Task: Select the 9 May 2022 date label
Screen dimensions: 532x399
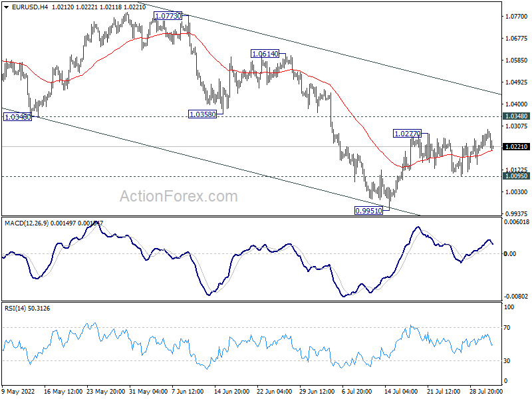Action: pyautogui.click(x=19, y=392)
